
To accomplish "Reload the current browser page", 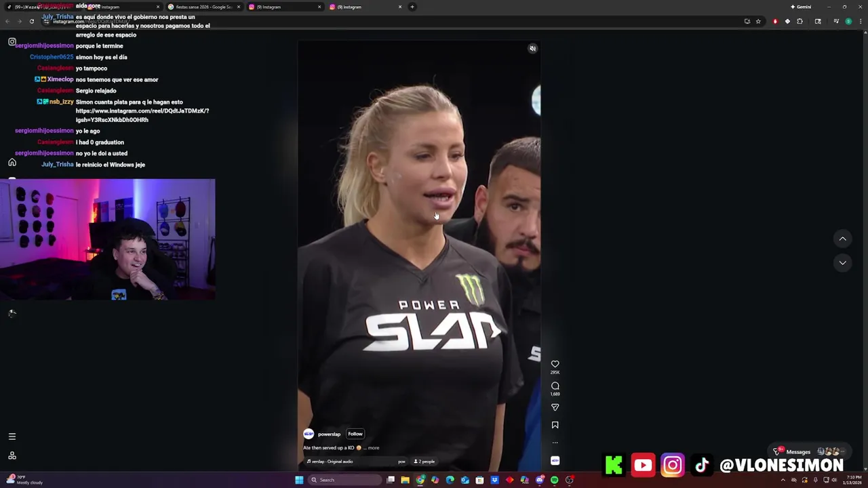I will point(31,21).
